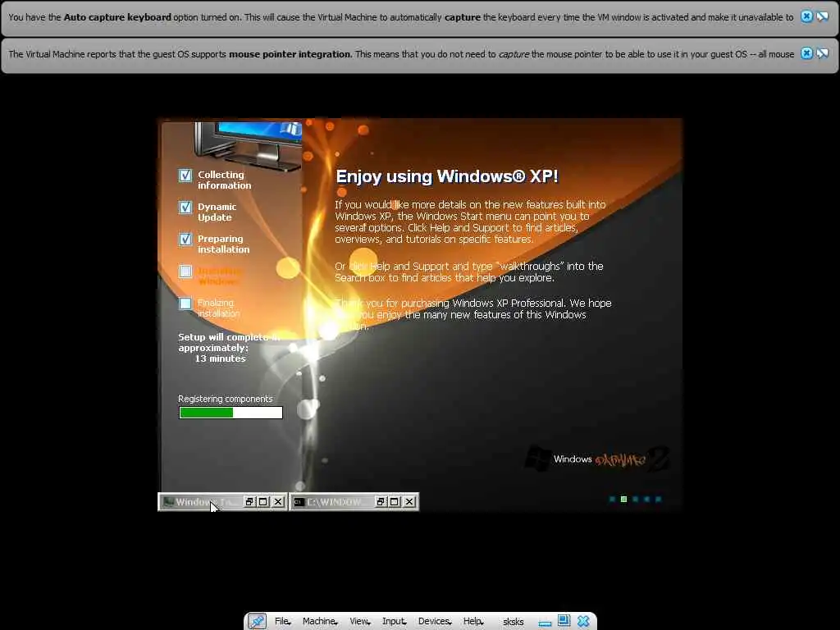The image size is (840, 630).
Task: Restore the minimized C:\WINDOW console window
Action: coord(381,502)
